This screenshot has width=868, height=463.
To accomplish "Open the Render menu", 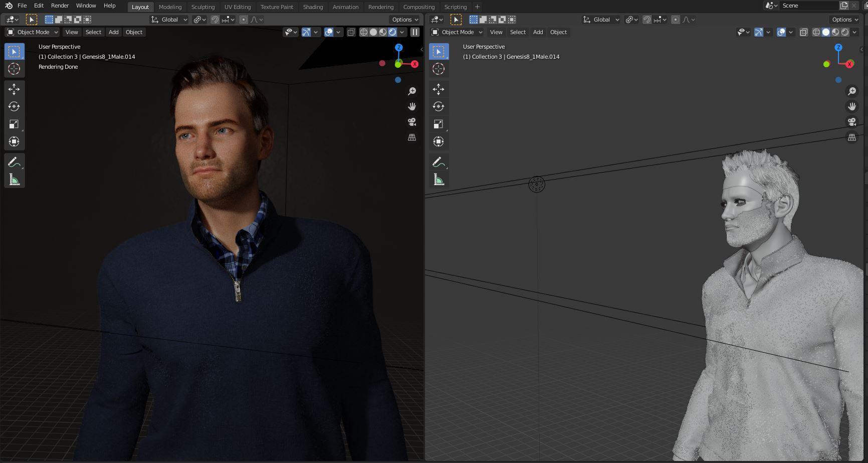I will [x=60, y=6].
